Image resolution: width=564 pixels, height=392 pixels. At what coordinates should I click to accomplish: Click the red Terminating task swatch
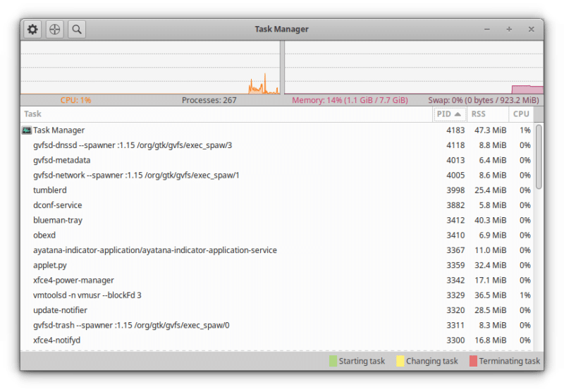pos(473,361)
